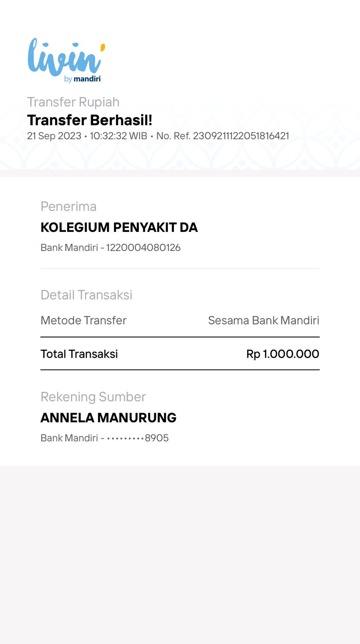Click the recipient account number 1220004080126

click(x=143, y=248)
